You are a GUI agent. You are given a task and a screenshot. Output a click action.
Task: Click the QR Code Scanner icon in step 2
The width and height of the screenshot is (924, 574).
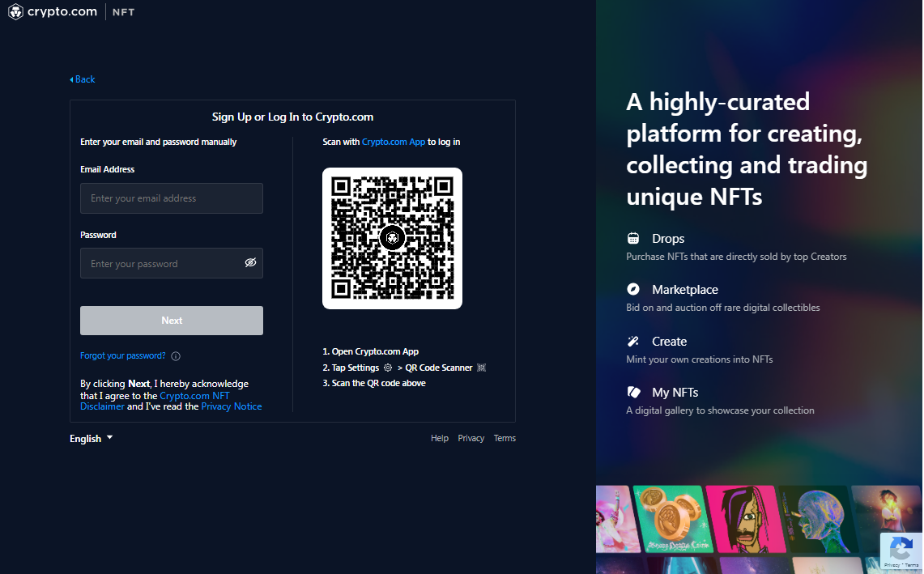click(481, 367)
